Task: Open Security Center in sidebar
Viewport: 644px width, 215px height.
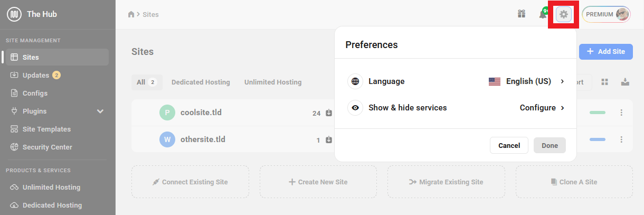Action: pos(48,147)
